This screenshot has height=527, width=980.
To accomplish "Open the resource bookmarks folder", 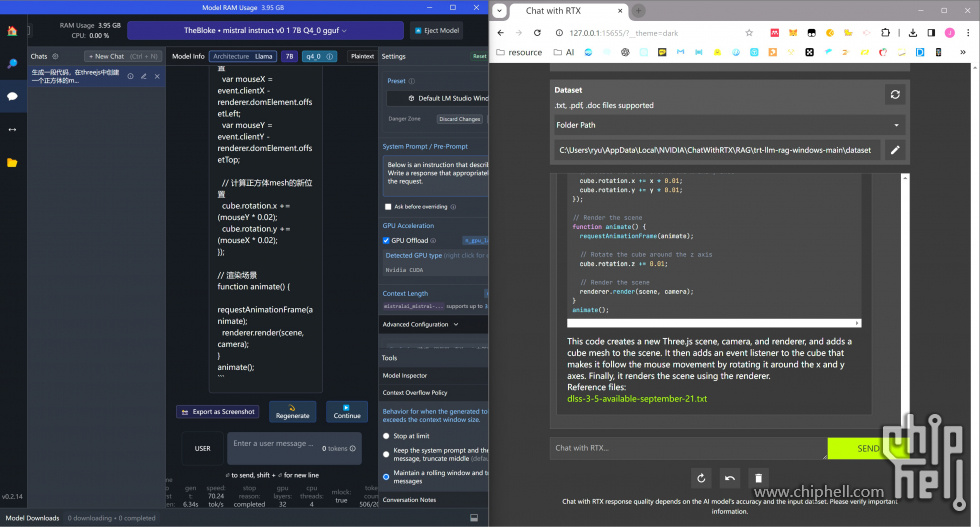I will tap(519, 53).
